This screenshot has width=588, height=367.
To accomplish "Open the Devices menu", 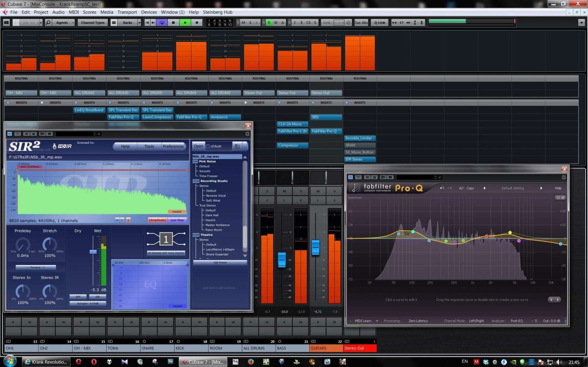I will [x=149, y=12].
